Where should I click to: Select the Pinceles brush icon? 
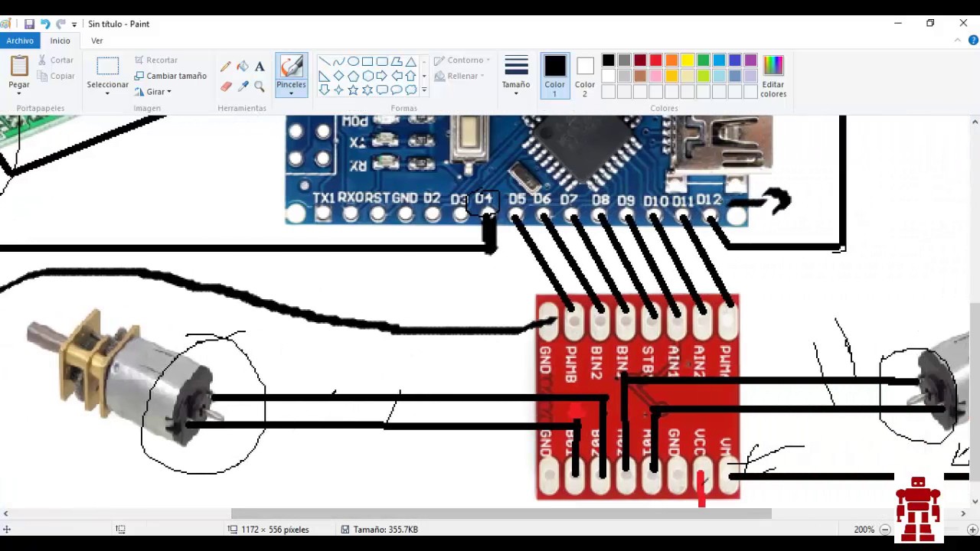click(x=291, y=67)
